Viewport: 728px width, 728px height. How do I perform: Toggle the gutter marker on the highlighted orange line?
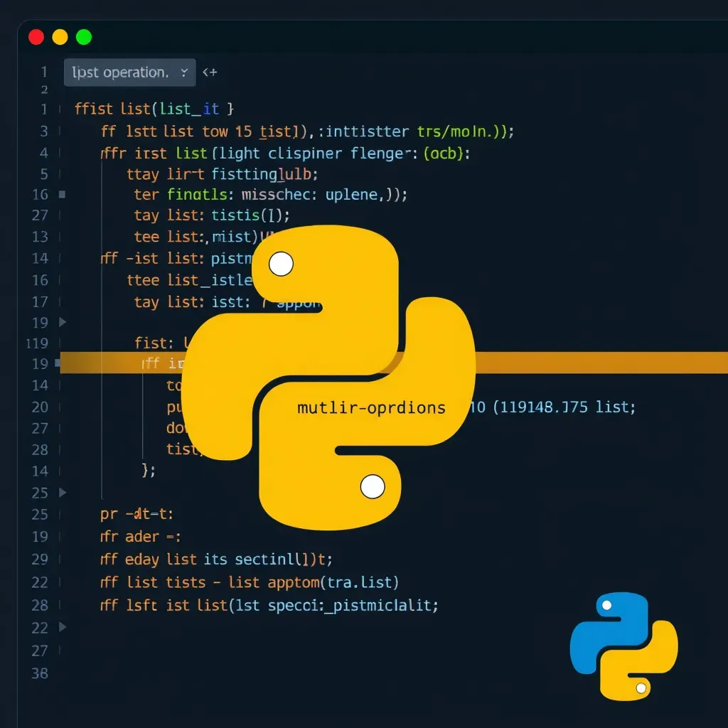pyautogui.click(x=58, y=363)
